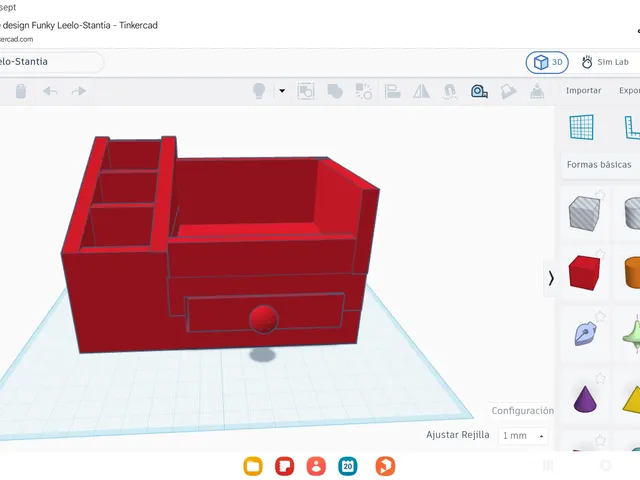Open the Calendar app showing 20
The image size is (640, 480).
348,466
